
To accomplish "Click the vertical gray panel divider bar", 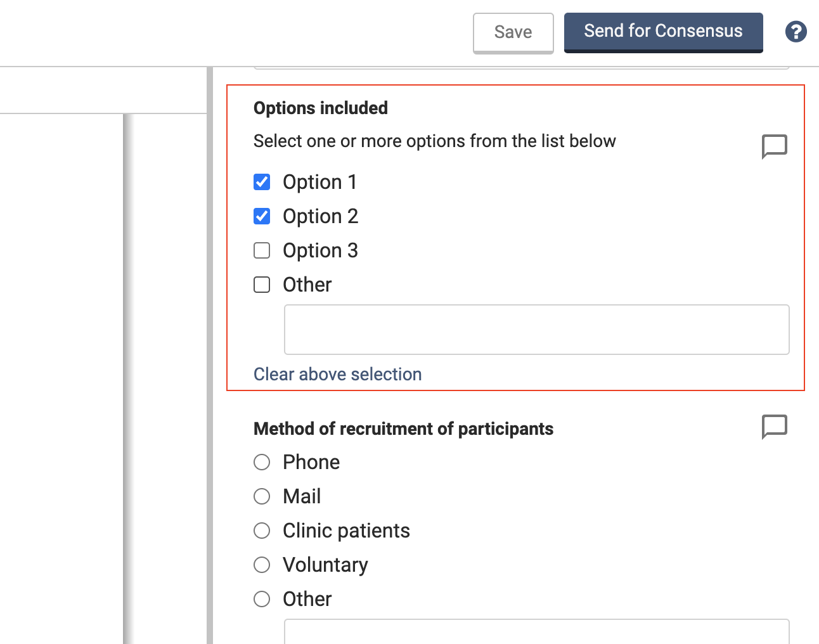I will tap(210, 355).
